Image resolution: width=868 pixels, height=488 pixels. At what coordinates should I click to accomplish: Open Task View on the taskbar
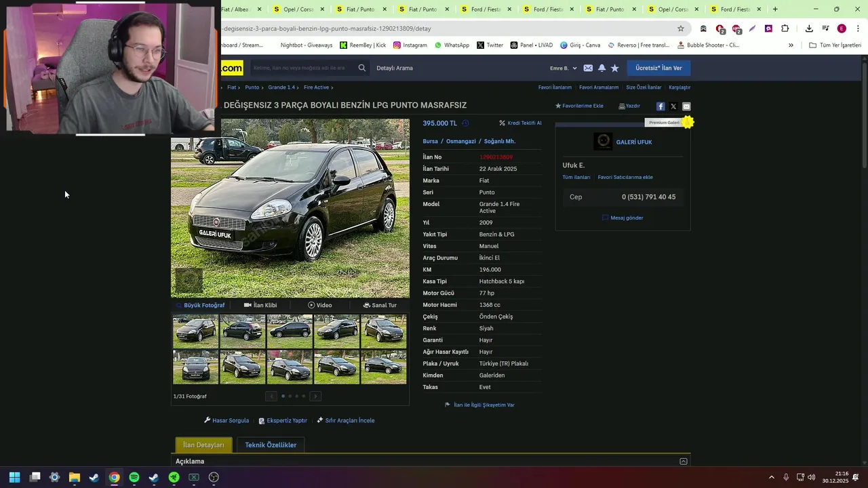[x=35, y=477]
